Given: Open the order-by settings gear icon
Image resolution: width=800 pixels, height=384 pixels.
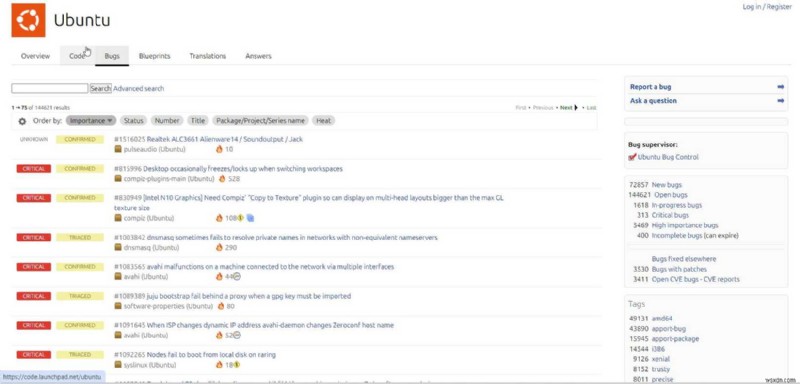Looking at the screenshot, I should [22, 121].
